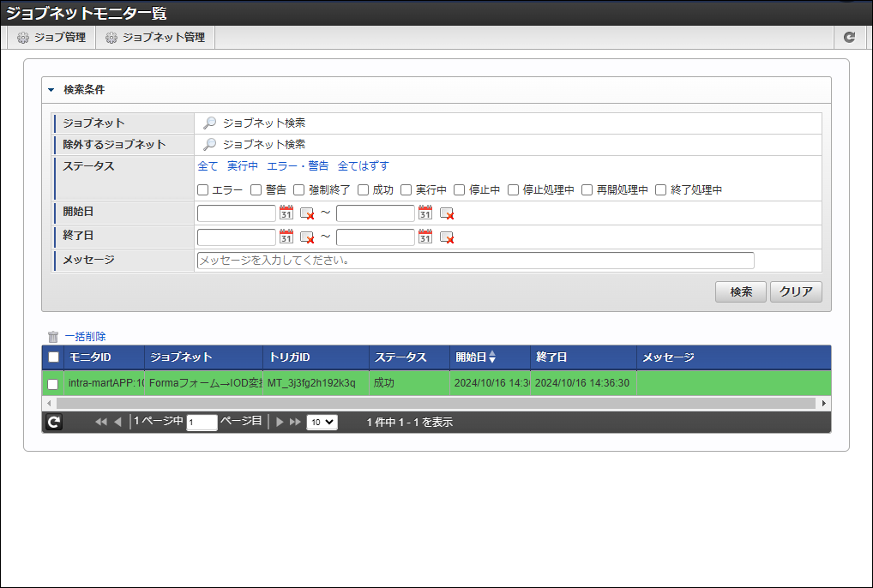Click the left arrow of the horizontal scrollbar
873x588 pixels.
coord(49,404)
